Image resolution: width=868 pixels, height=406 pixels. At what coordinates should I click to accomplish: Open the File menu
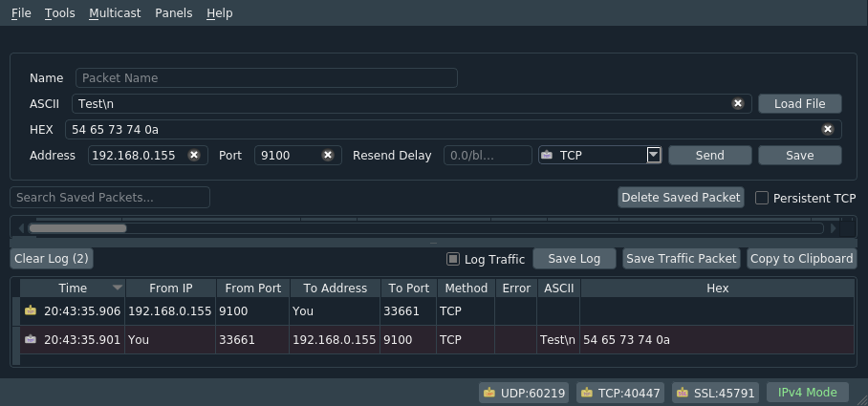click(x=21, y=12)
